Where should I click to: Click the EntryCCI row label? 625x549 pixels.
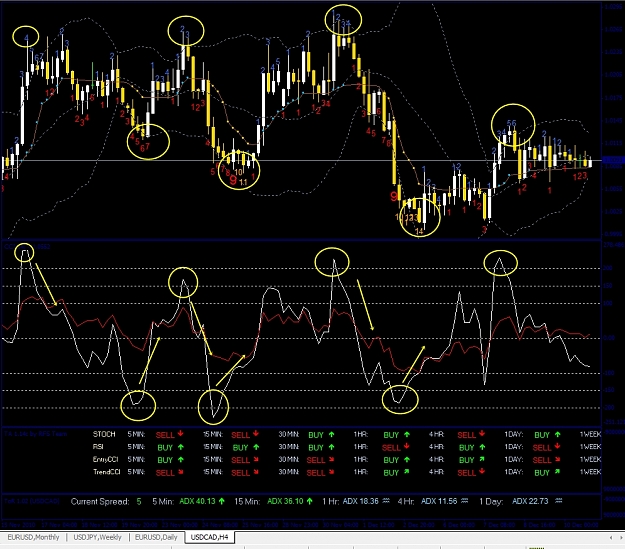tap(106, 459)
